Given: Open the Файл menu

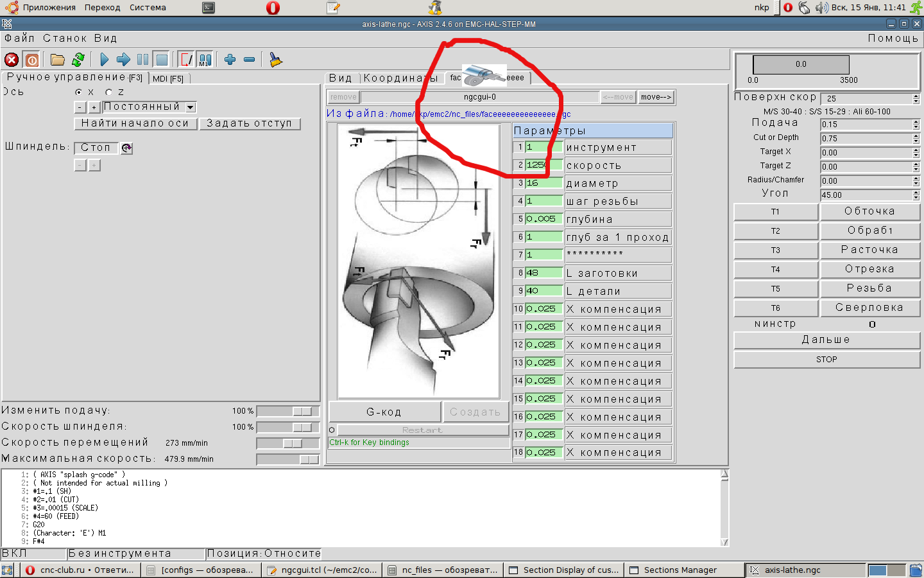Looking at the screenshot, I should (20, 39).
